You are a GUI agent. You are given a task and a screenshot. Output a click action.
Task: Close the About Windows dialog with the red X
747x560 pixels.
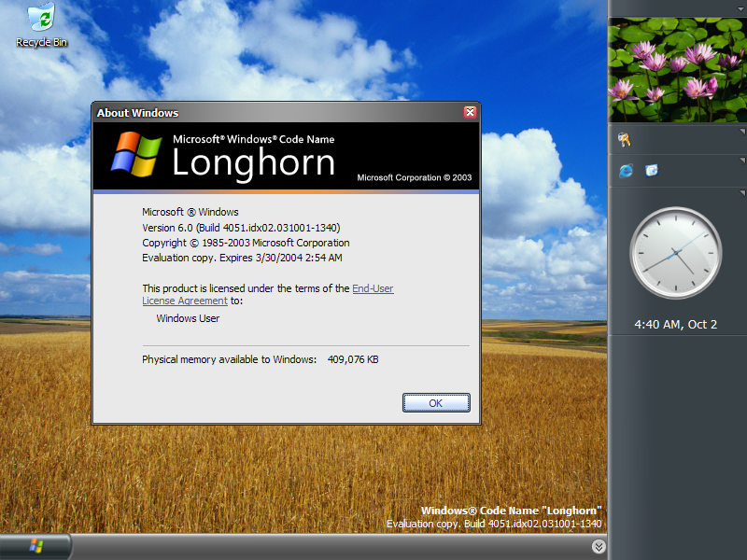coord(470,112)
